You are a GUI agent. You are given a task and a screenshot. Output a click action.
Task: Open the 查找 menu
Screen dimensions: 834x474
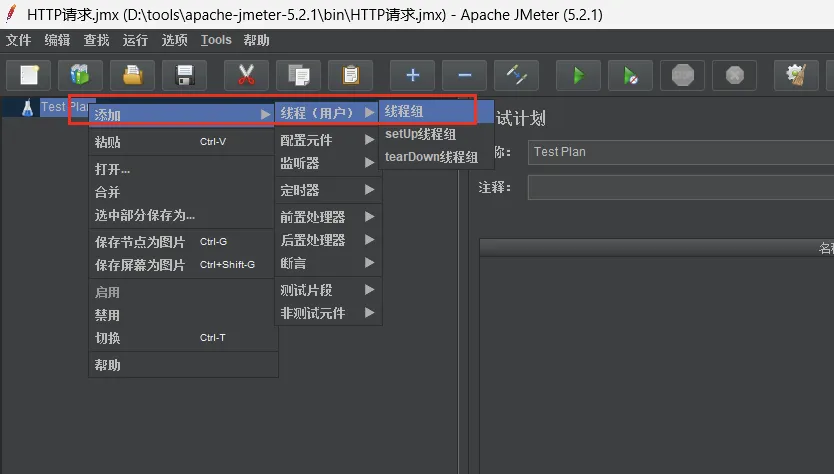(96, 40)
